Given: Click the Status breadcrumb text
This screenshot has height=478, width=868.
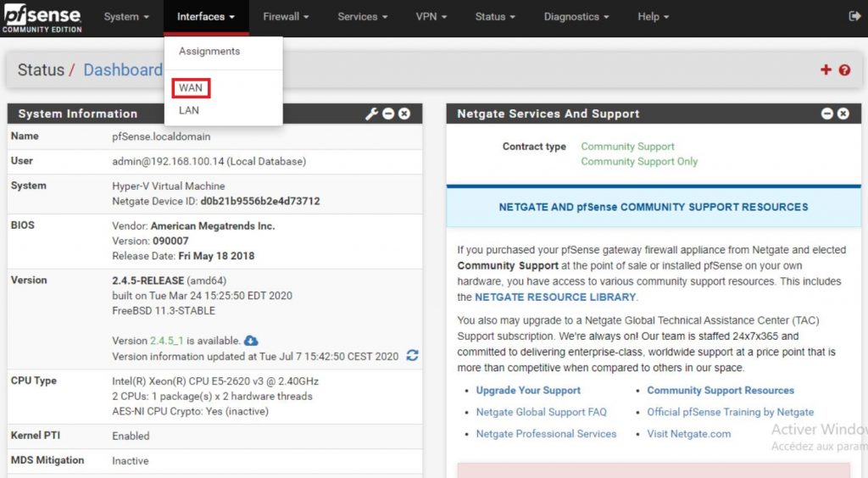Looking at the screenshot, I should (x=41, y=69).
